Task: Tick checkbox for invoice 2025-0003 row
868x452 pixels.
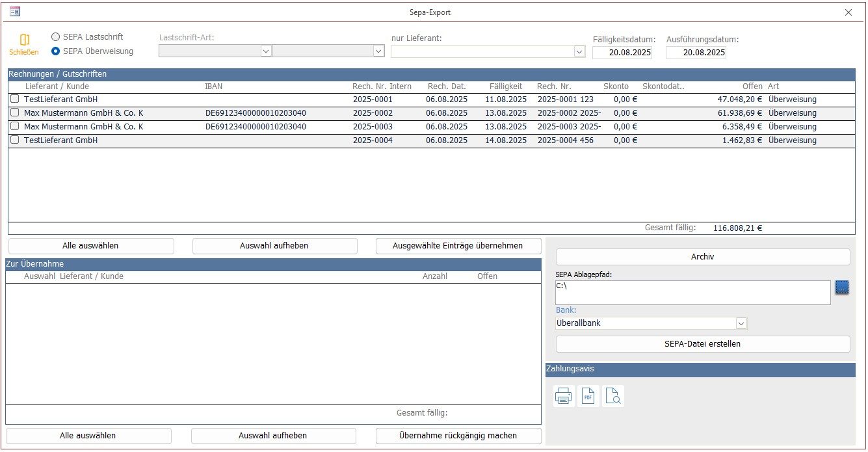Action: (x=15, y=127)
